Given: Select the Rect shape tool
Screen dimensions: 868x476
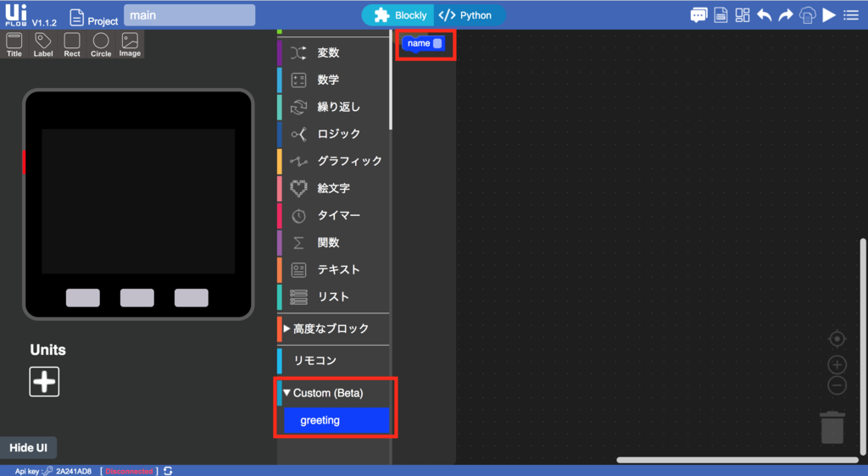Looking at the screenshot, I should click(x=72, y=45).
